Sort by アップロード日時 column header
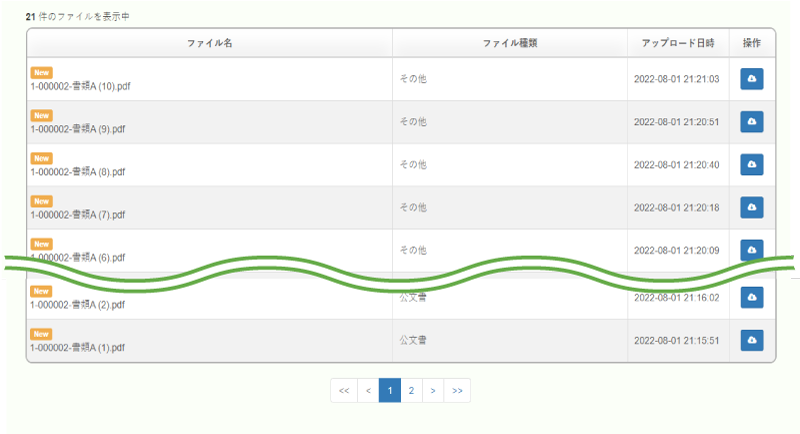The height and width of the screenshot is (434, 800). pos(678,43)
